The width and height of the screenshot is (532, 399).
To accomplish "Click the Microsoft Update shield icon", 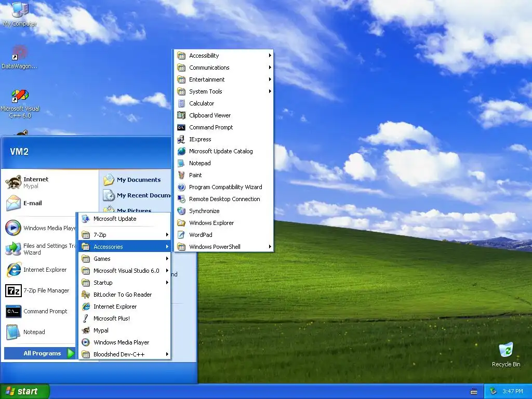I will point(86,219).
